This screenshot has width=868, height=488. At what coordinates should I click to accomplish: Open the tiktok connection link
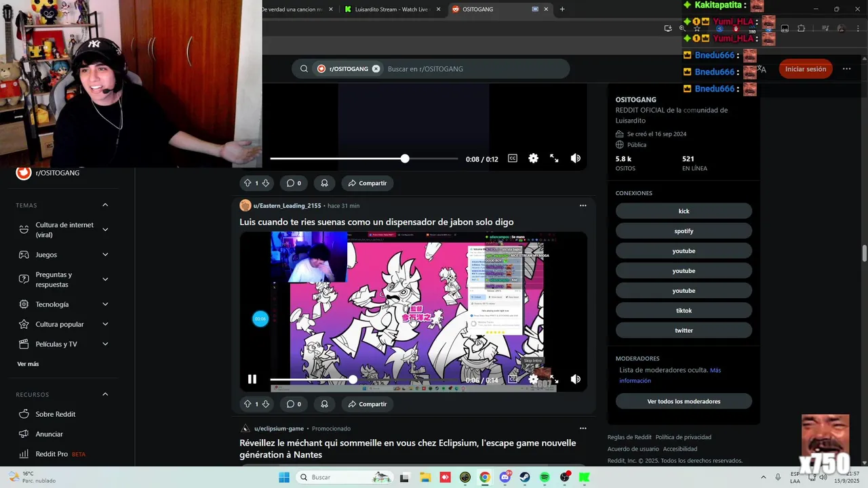tap(684, 310)
